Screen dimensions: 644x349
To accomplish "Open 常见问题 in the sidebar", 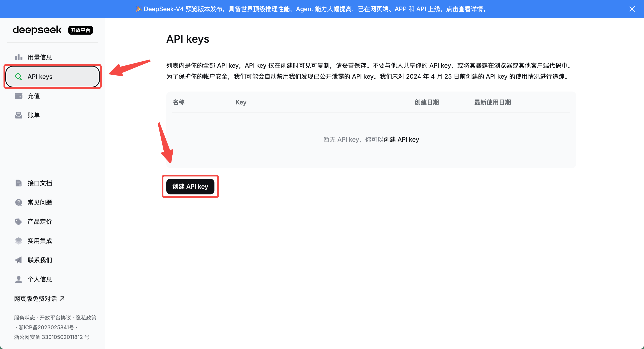I will 53,202.
